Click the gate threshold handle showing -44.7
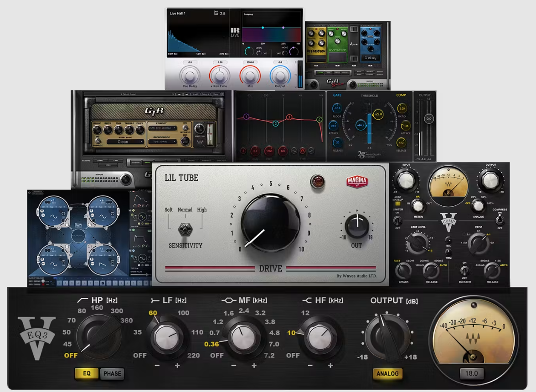The image size is (536, 392). tap(361, 125)
